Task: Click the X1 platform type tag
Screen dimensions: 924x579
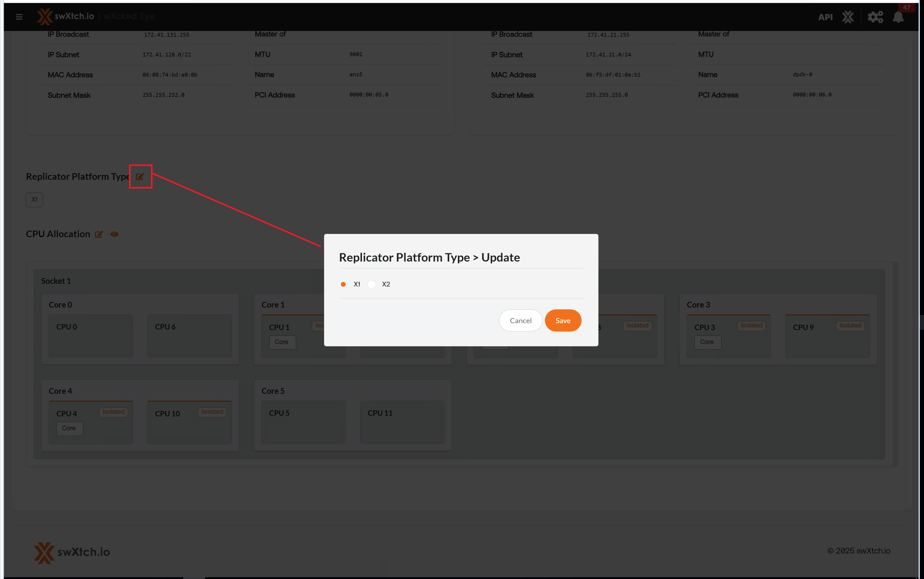Action: tap(35, 200)
